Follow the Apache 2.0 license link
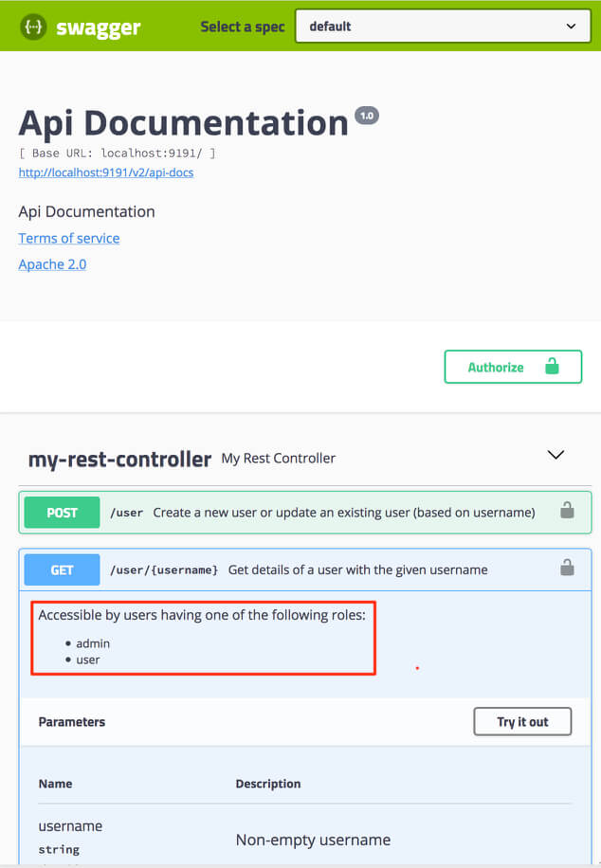This screenshot has width=601, height=868. (52, 264)
